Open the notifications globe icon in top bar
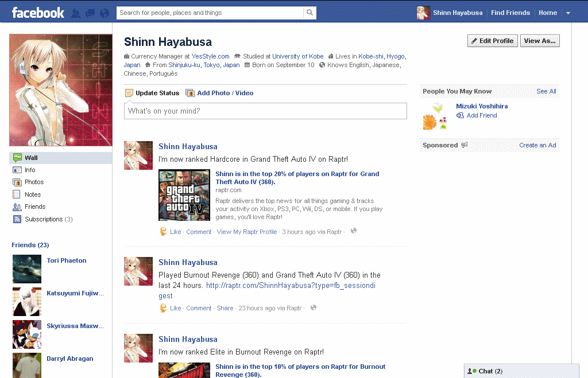Image resolution: width=588 pixels, height=378 pixels. click(105, 14)
